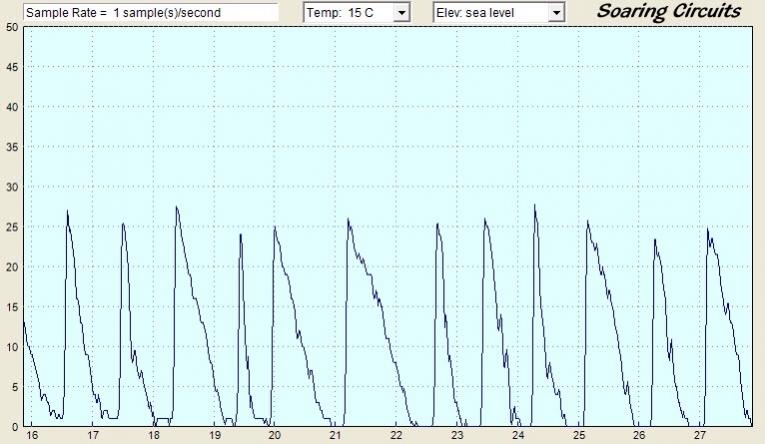Click the x-axis label 22
Screen dimensions: 765x444
pyautogui.click(x=396, y=435)
